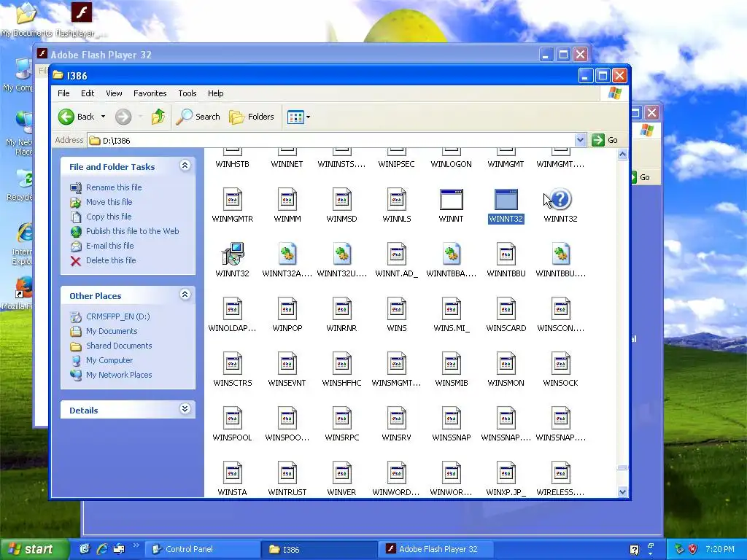This screenshot has width=747, height=560.
Task: Select the WINMM file icon
Action: click(287, 199)
